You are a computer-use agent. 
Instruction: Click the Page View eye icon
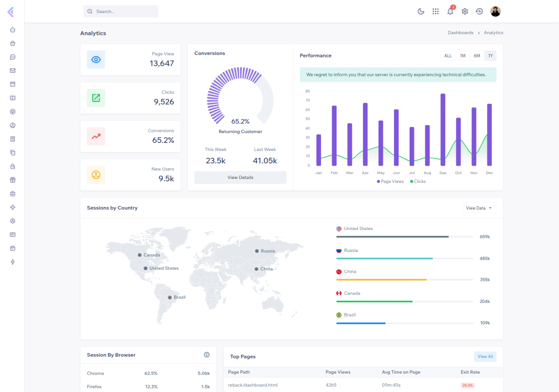click(96, 59)
